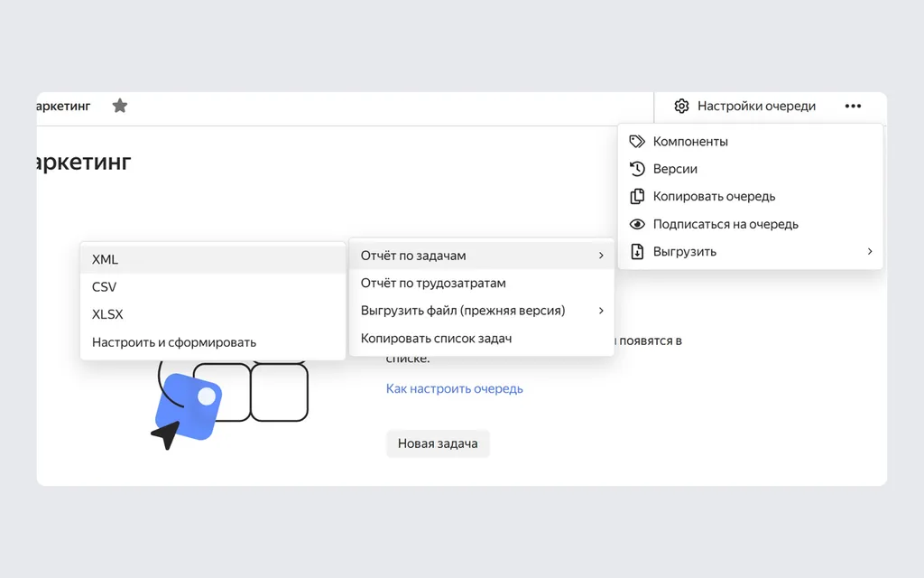The height and width of the screenshot is (578, 924).
Task: Select the CSV export format
Action: [213, 286]
